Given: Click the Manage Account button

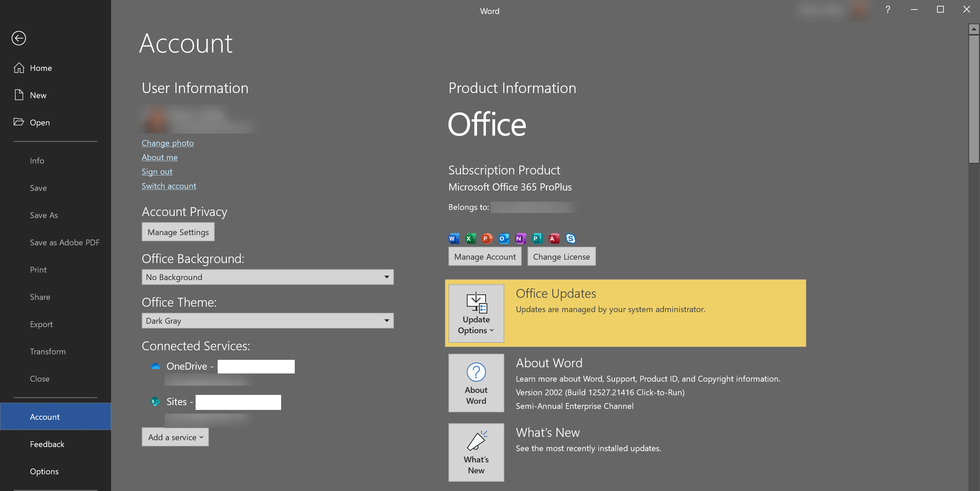Looking at the screenshot, I should point(485,257).
